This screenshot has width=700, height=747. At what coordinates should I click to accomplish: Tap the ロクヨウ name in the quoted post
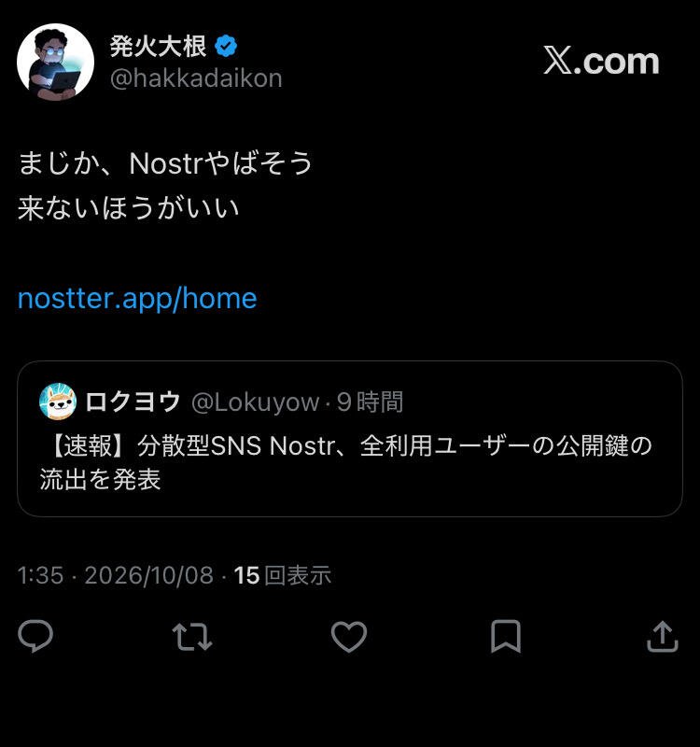coord(133,402)
